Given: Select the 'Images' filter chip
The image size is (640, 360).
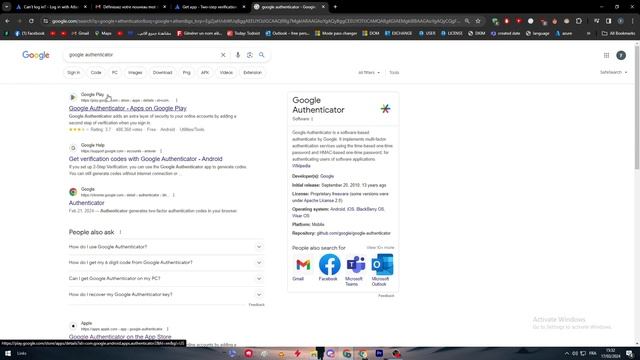Looking at the screenshot, I should click(135, 73).
